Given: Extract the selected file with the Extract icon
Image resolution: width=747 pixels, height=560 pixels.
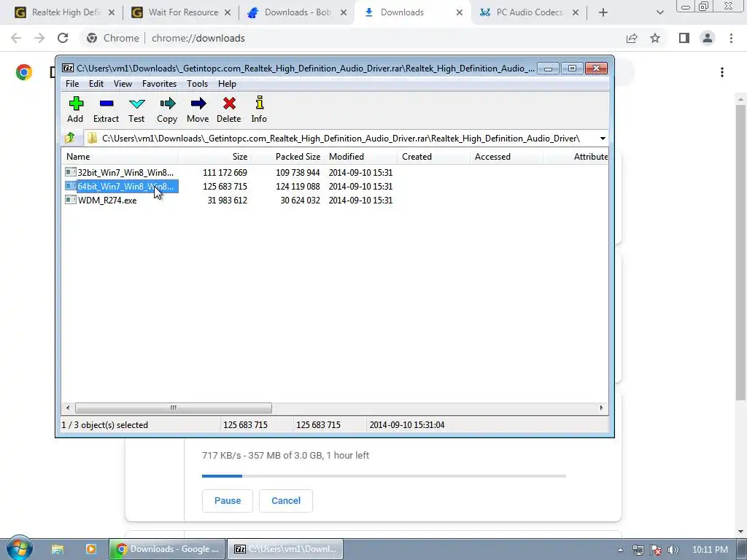Looking at the screenshot, I should click(x=106, y=109).
